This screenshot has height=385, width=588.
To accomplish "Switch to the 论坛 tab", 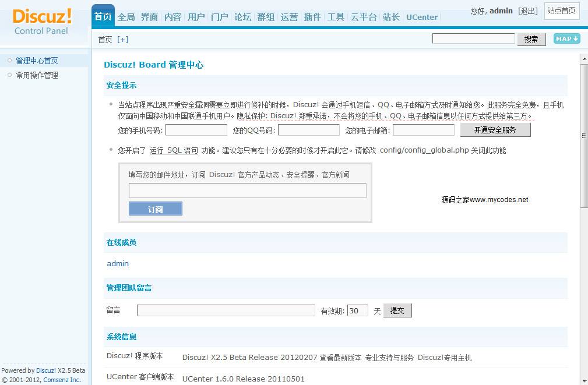I will coord(242,17).
